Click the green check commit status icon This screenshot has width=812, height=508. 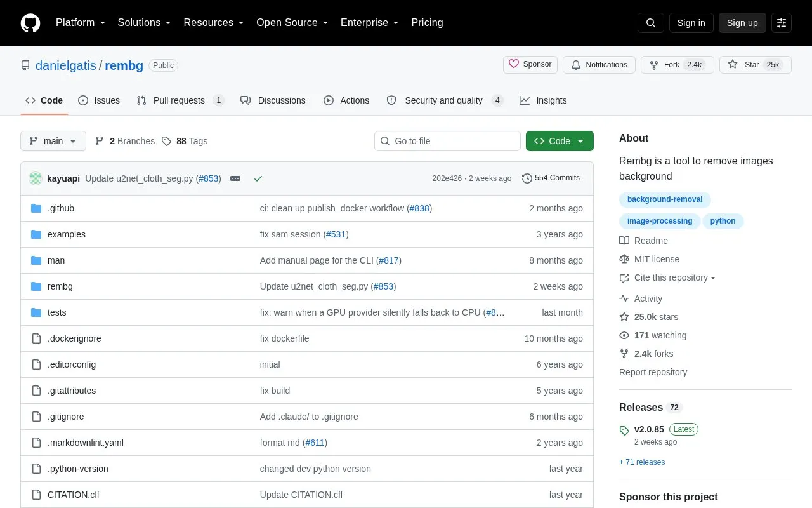pyautogui.click(x=258, y=178)
